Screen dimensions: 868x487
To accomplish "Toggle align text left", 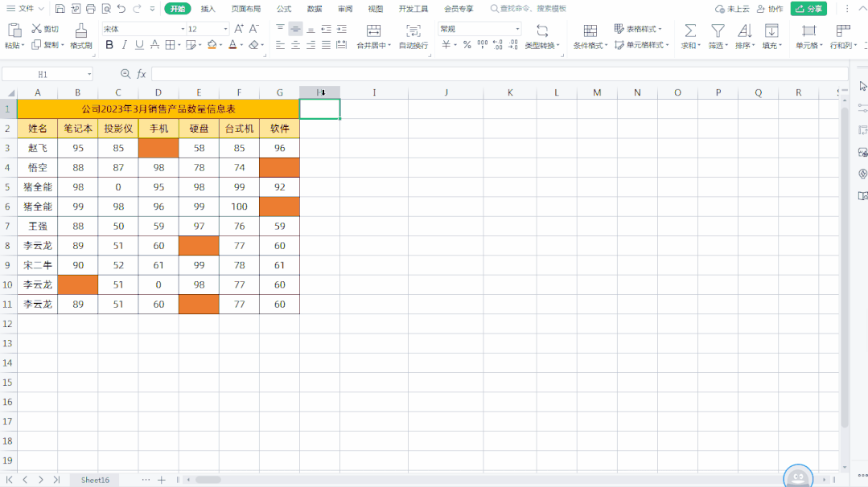I will pos(280,45).
